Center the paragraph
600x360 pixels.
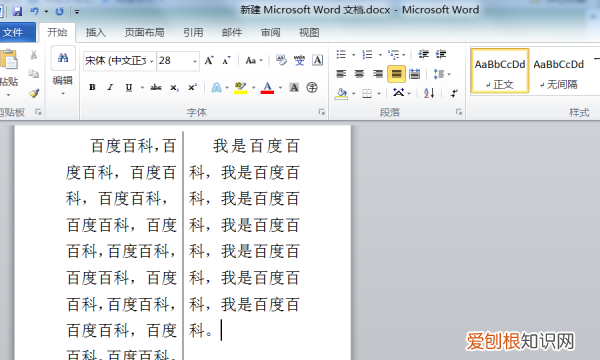pyautogui.click(x=359, y=73)
